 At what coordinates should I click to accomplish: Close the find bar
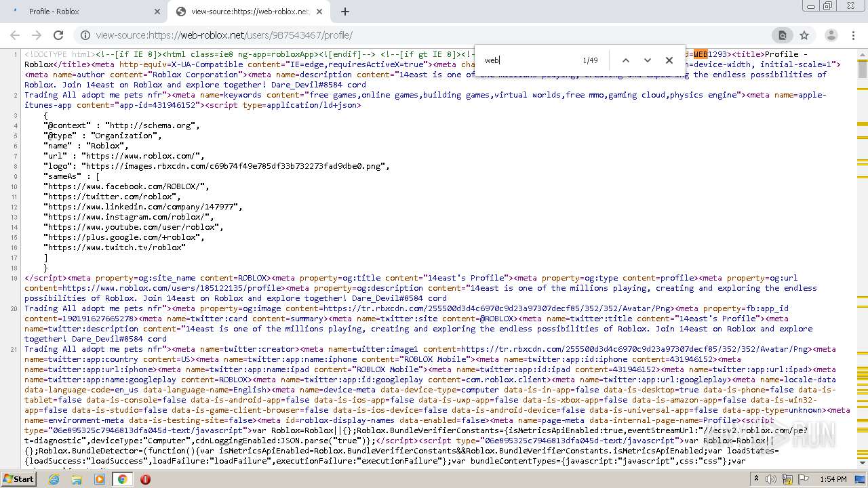pos(669,60)
